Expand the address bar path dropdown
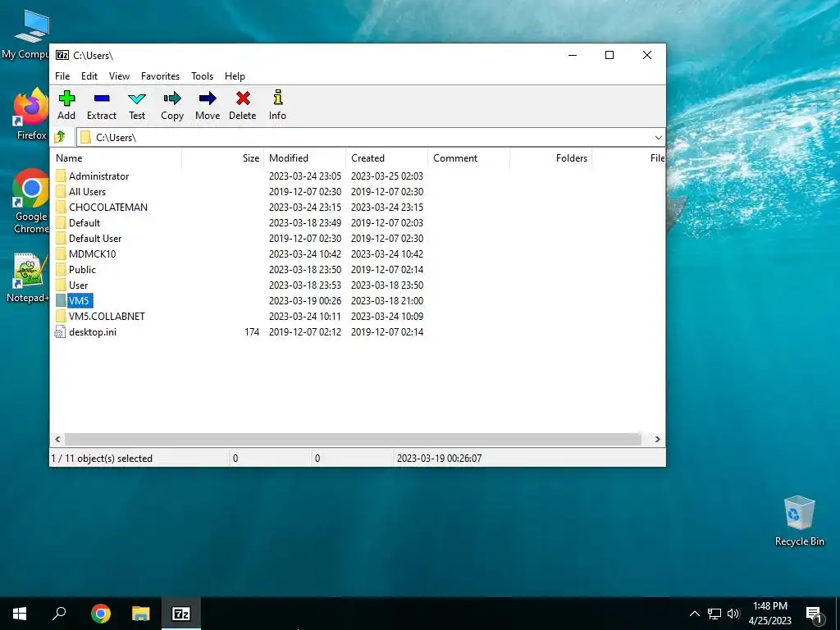Image resolution: width=840 pixels, height=630 pixels. pos(658,137)
